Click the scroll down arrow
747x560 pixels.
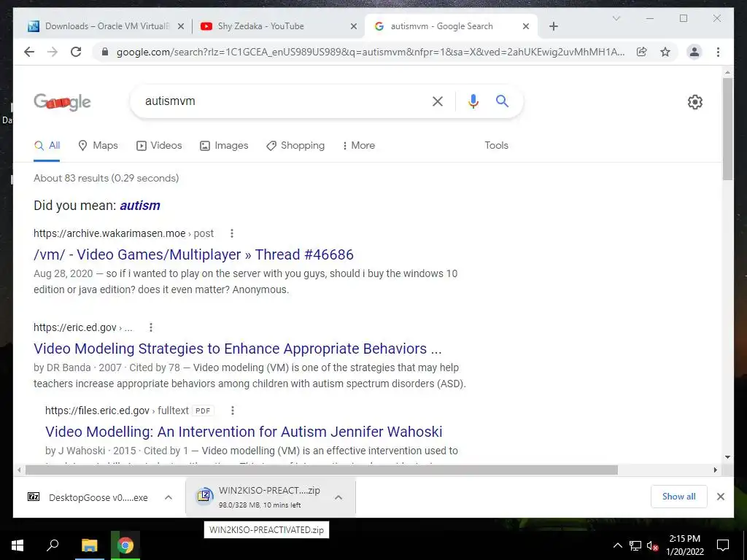(x=727, y=457)
